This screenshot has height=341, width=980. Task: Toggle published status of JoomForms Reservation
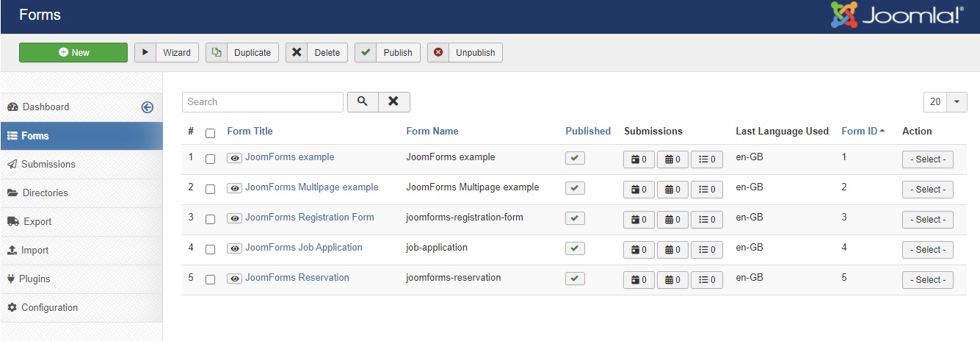click(575, 279)
